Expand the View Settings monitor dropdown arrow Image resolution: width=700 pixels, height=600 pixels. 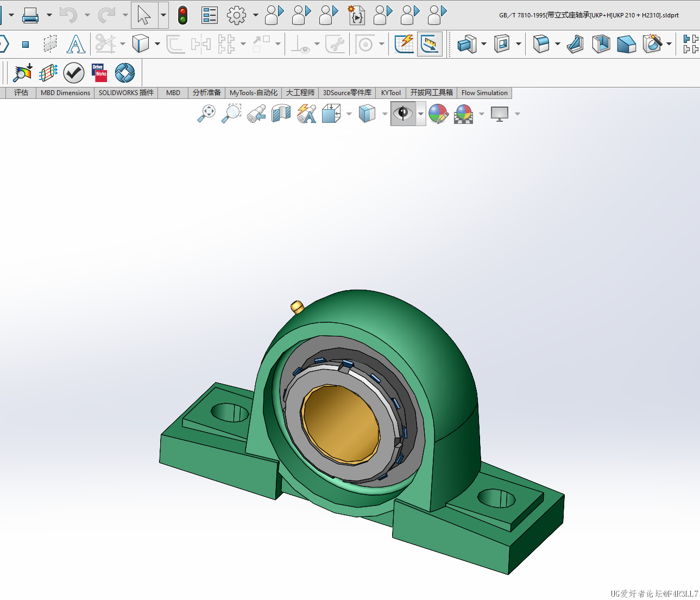pyautogui.click(x=518, y=114)
